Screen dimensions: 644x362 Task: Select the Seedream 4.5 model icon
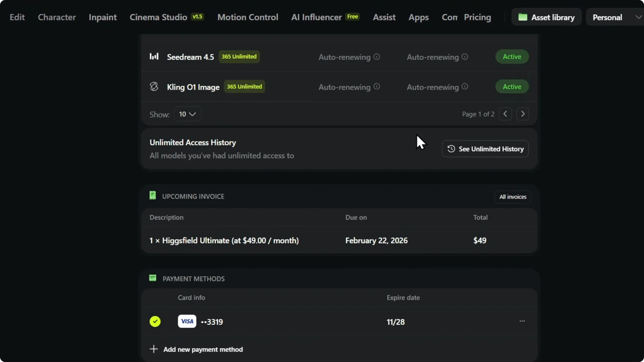(154, 56)
